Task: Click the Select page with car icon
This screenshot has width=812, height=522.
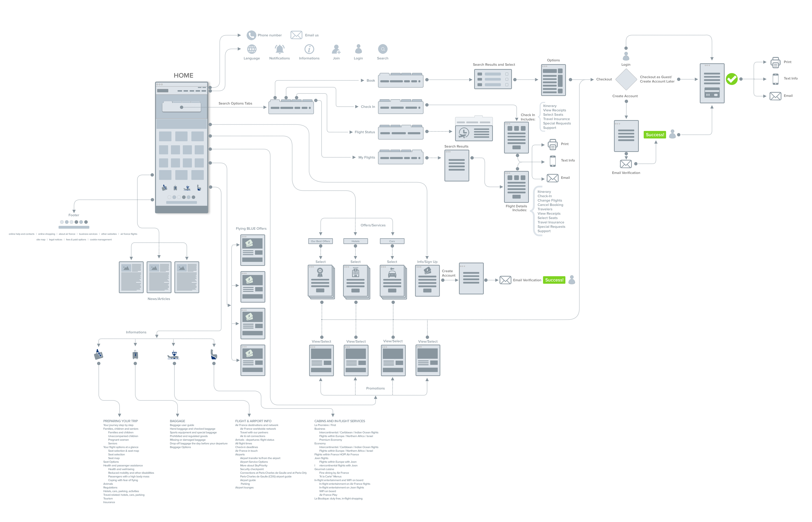Action: tap(393, 282)
